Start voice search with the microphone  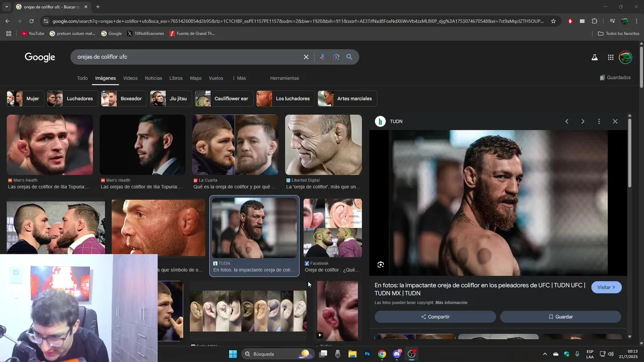(323, 57)
